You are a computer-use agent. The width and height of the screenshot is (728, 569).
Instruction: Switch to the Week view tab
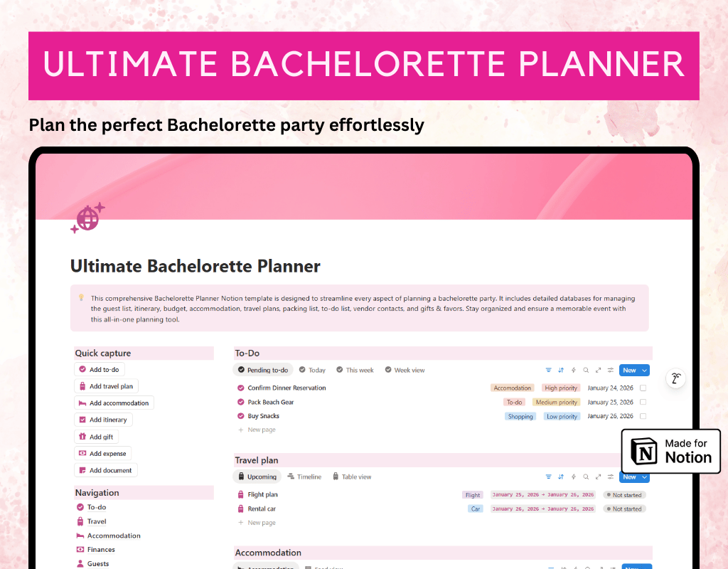click(x=405, y=370)
